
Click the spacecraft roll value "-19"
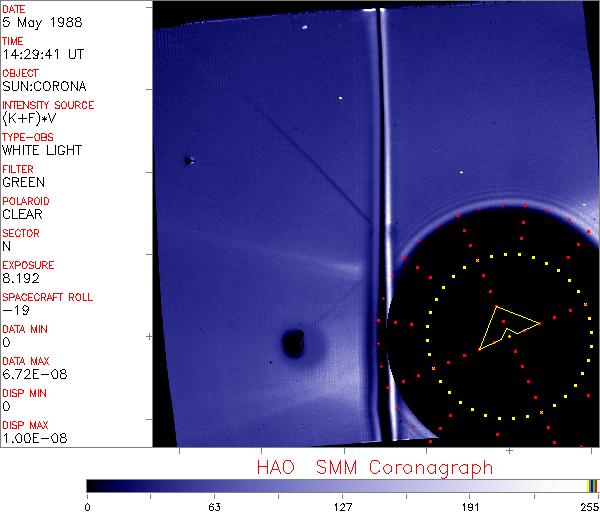click(x=16, y=310)
